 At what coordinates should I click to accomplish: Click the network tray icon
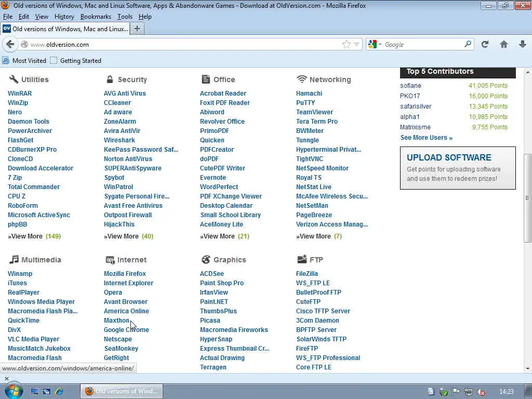click(x=469, y=392)
